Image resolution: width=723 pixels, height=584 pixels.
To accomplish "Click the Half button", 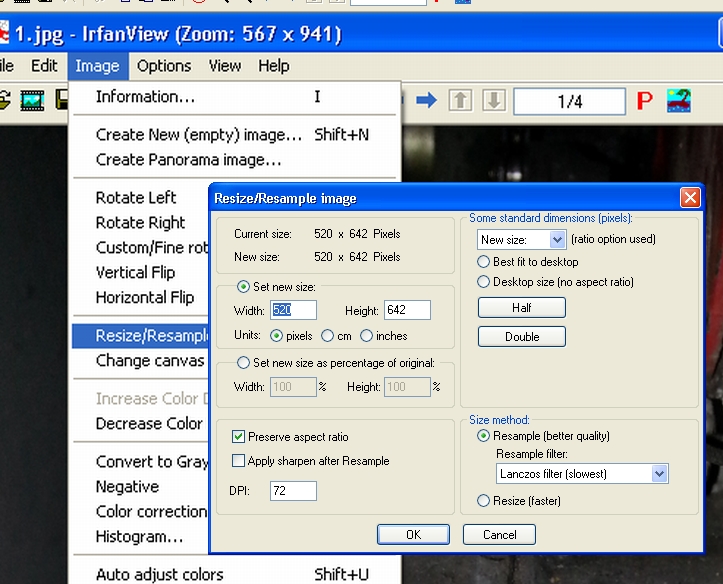I will point(522,307).
